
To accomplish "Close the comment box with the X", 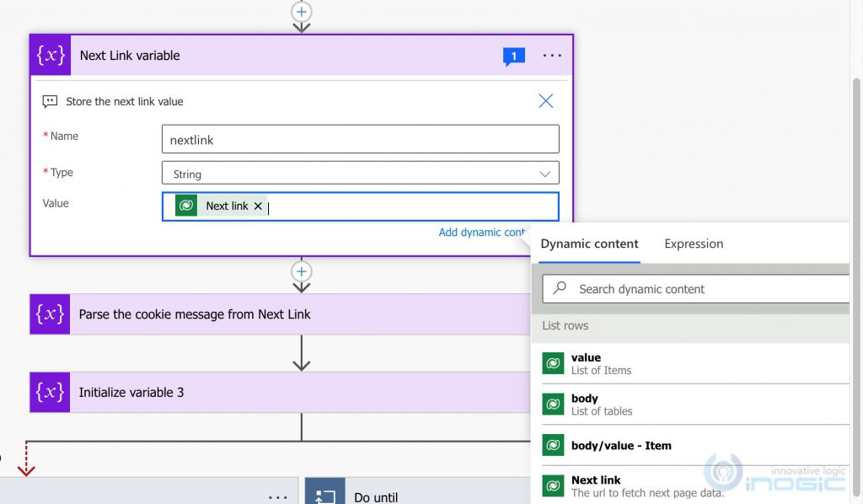I will tap(545, 100).
